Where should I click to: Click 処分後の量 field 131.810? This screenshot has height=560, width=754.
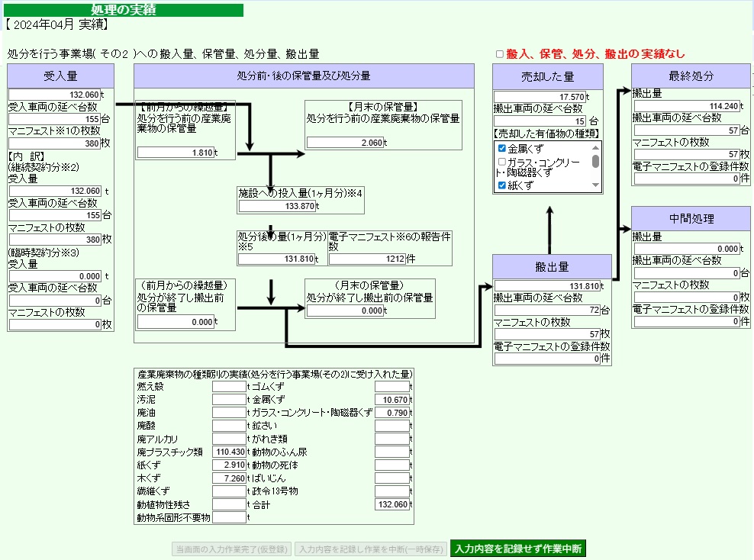pos(276,259)
